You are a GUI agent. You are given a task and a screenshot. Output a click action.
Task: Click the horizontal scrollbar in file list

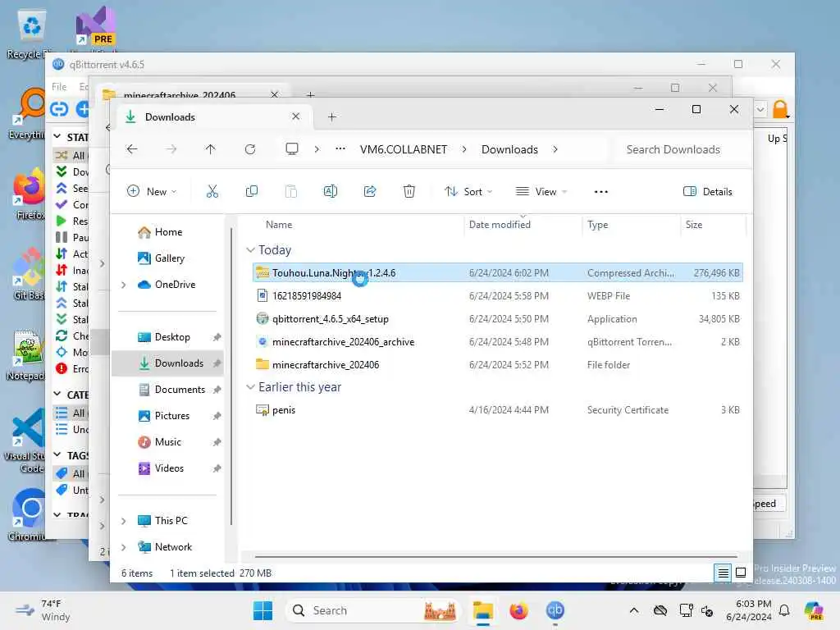click(495, 557)
